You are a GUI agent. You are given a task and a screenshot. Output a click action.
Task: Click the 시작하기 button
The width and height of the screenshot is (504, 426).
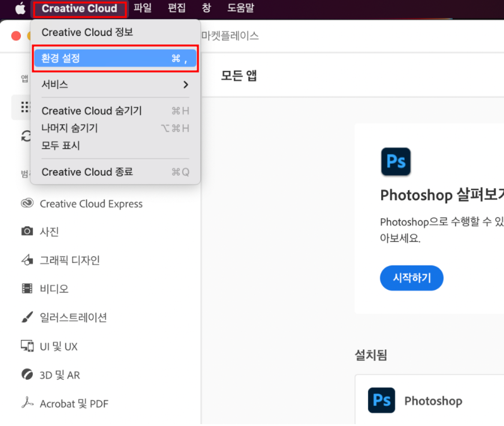[x=412, y=278]
